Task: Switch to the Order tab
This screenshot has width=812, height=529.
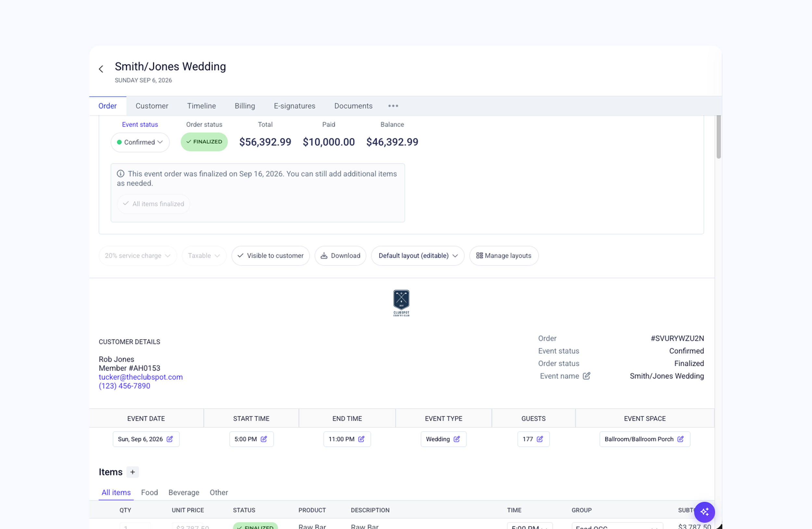Action: (108, 106)
